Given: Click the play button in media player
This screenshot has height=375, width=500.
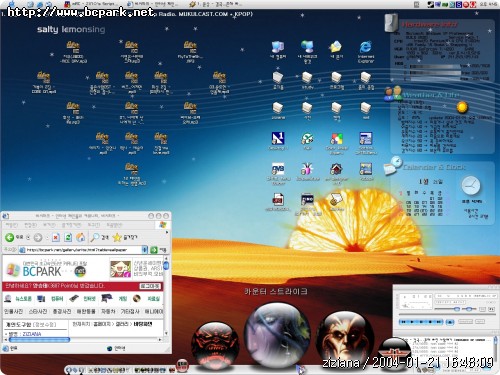Looking at the screenshot, I should (x=412, y=322).
